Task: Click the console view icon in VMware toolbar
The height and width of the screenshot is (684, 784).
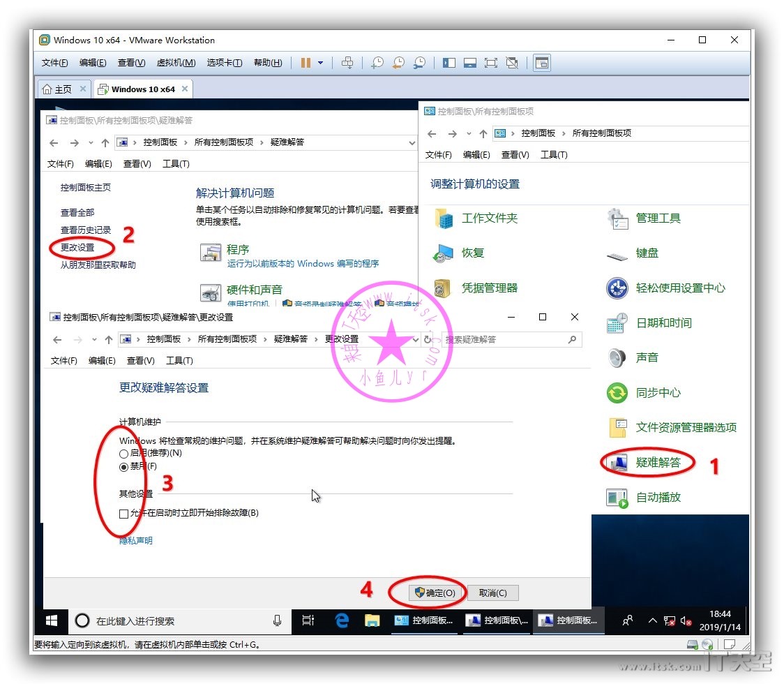Action: click(542, 63)
